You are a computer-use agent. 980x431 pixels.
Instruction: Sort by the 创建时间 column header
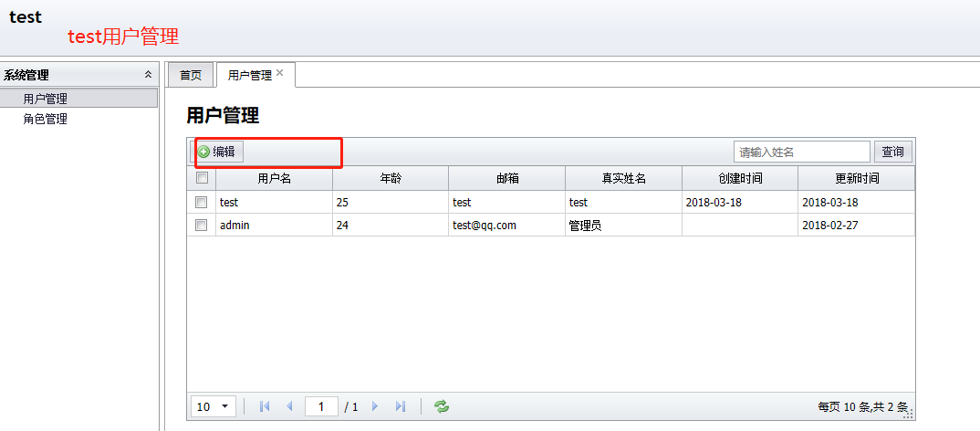click(x=740, y=178)
